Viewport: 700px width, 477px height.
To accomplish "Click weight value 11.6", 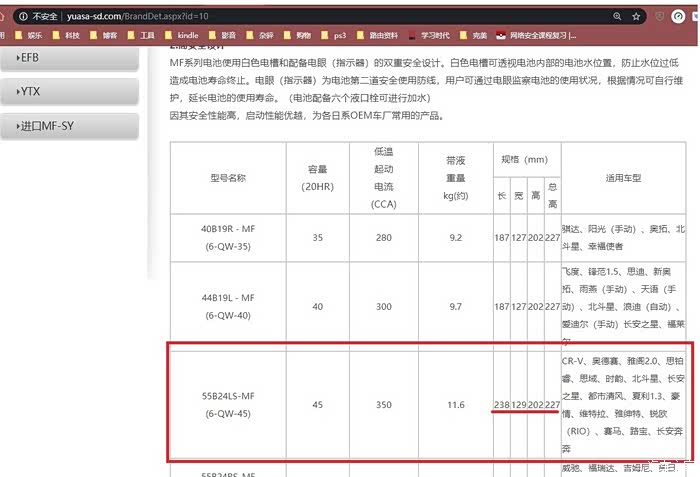I will click(456, 405).
